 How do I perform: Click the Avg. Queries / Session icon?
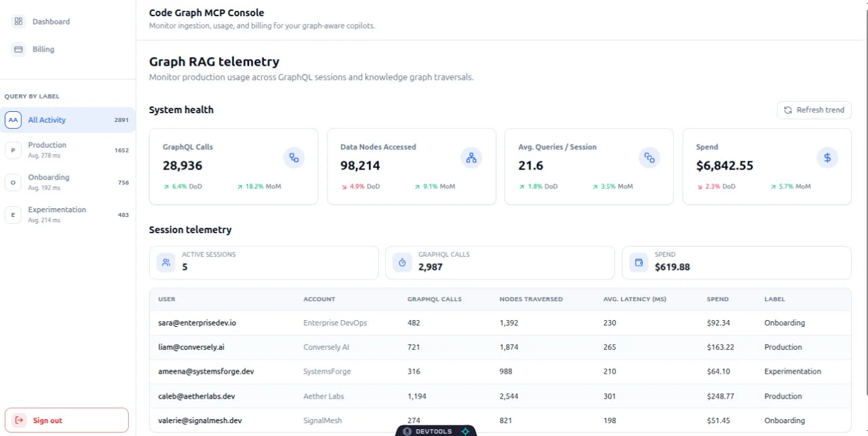coord(649,158)
